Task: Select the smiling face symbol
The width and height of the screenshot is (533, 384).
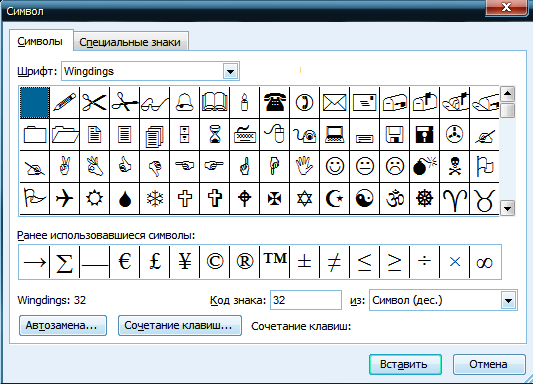Action: click(334, 167)
